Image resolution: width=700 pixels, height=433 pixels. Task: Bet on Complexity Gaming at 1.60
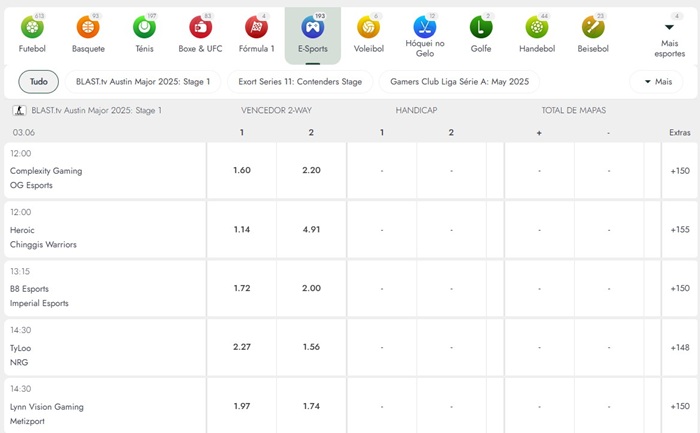tap(242, 171)
